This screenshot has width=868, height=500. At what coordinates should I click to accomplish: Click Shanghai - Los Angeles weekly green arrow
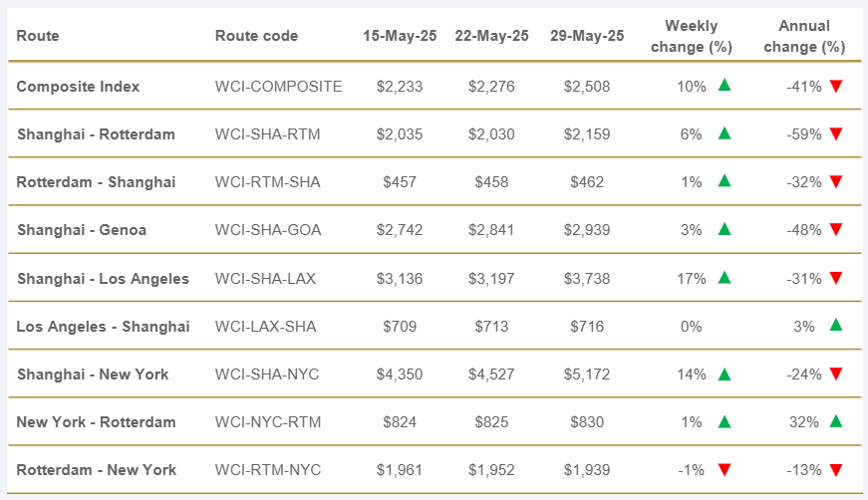(x=724, y=278)
